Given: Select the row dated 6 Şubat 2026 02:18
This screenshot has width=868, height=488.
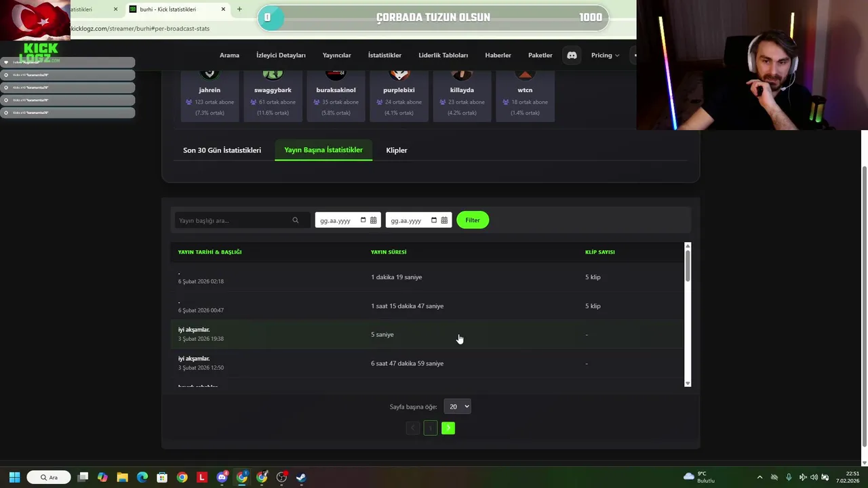Looking at the screenshot, I should click(427, 277).
